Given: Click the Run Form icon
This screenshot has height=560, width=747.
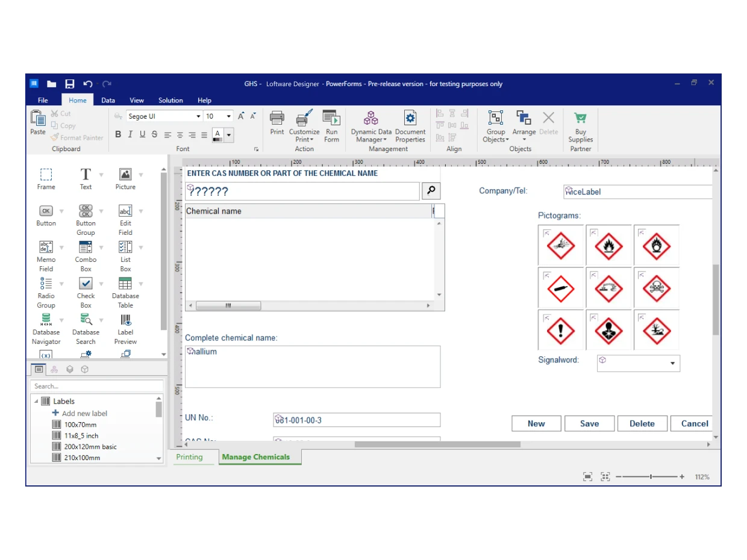Looking at the screenshot, I should point(331,119).
